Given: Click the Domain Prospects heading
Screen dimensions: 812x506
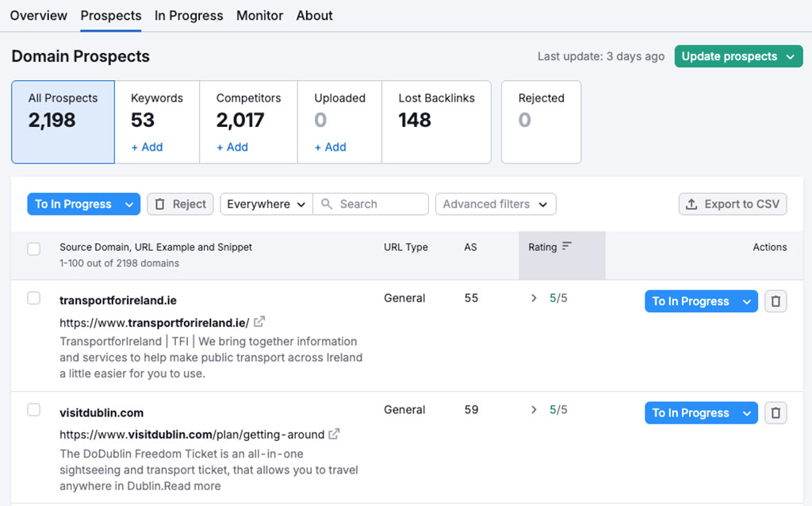Looking at the screenshot, I should pos(80,56).
